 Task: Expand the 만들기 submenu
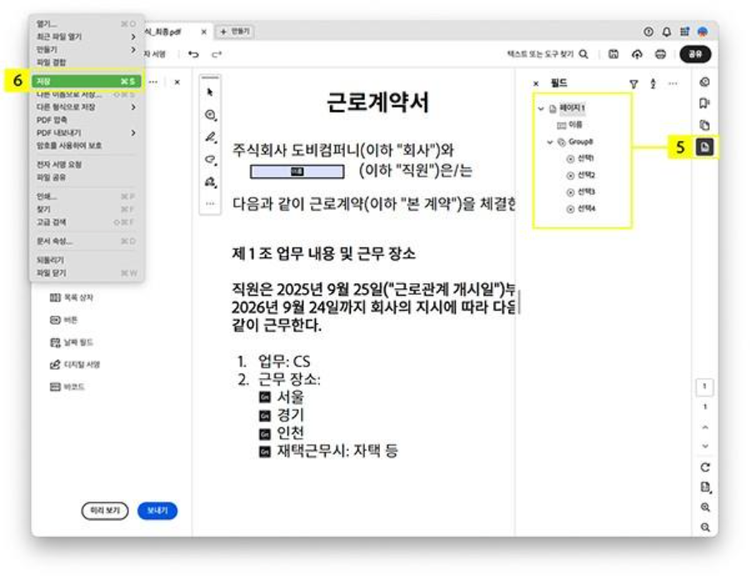pos(133,50)
